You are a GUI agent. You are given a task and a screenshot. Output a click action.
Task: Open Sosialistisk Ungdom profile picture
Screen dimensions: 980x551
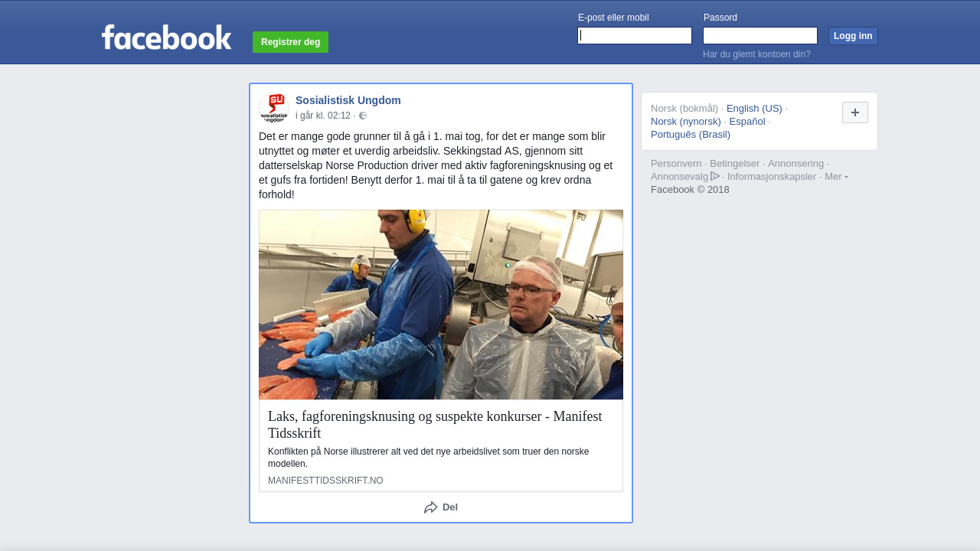tap(274, 108)
